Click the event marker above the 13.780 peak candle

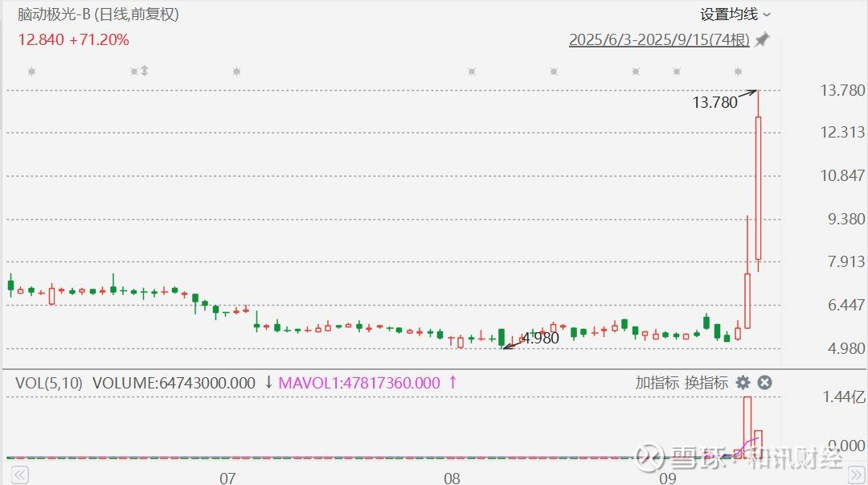738,72
